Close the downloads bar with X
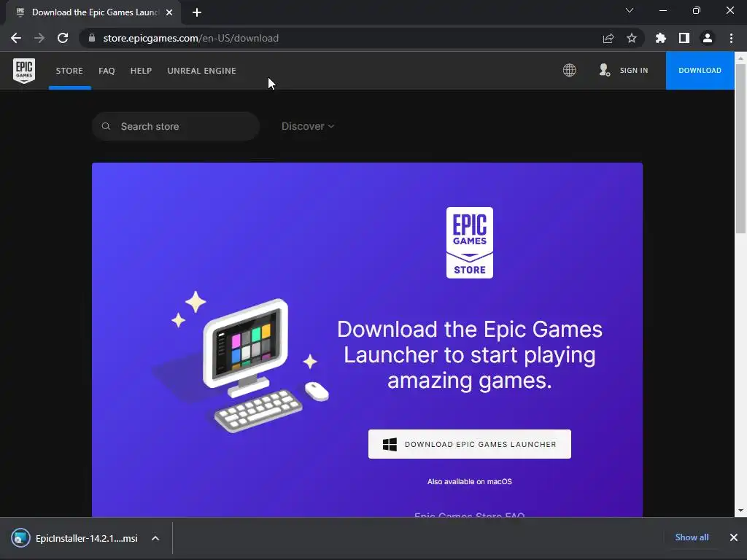The height and width of the screenshot is (560, 747). (x=734, y=537)
